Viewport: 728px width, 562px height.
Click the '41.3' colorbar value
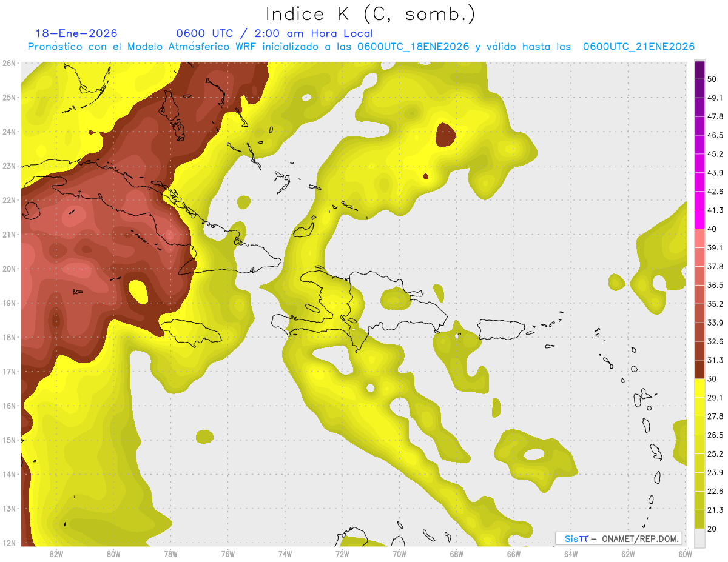tap(715, 210)
